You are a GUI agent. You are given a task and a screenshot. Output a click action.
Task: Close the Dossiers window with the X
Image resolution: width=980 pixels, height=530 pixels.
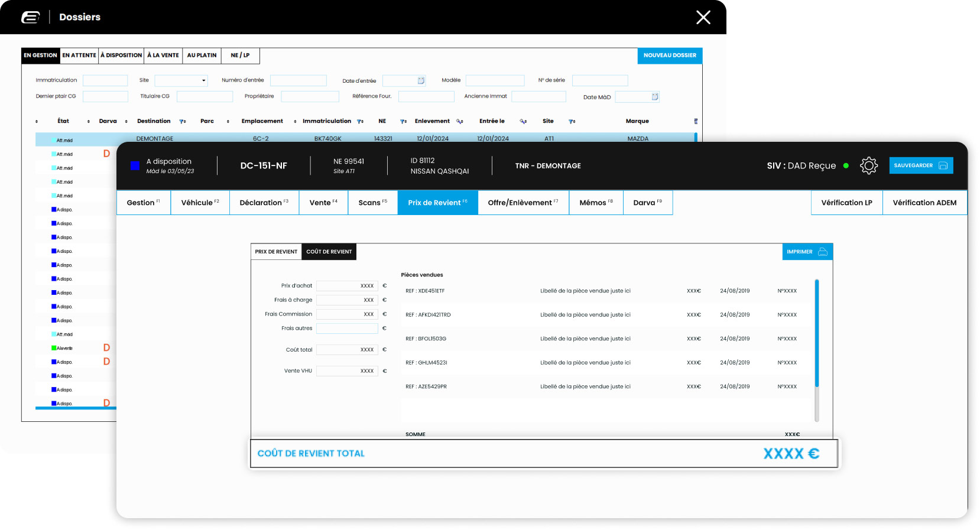[703, 17]
